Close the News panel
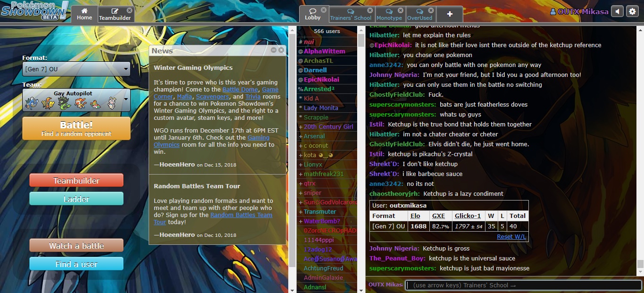 pos(281,50)
